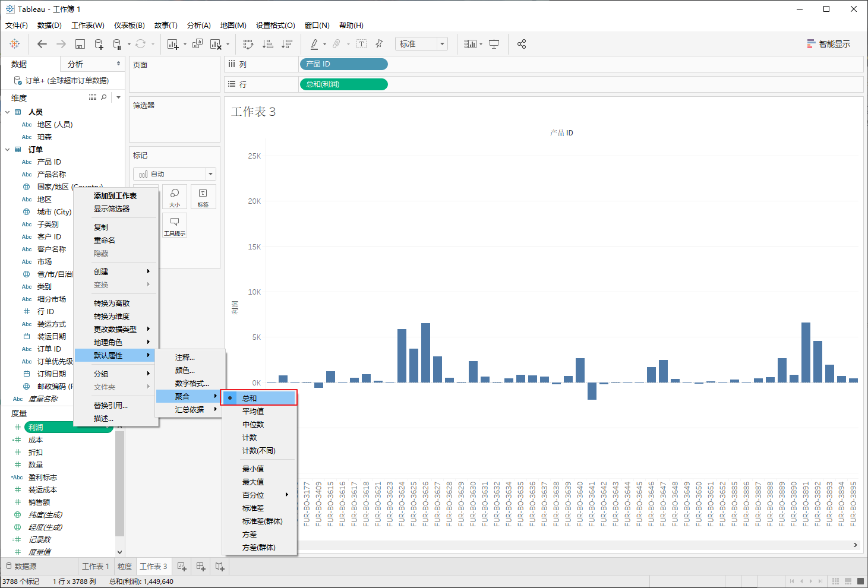Click the chart's horizontal scrollbar right arrow

coord(855,545)
